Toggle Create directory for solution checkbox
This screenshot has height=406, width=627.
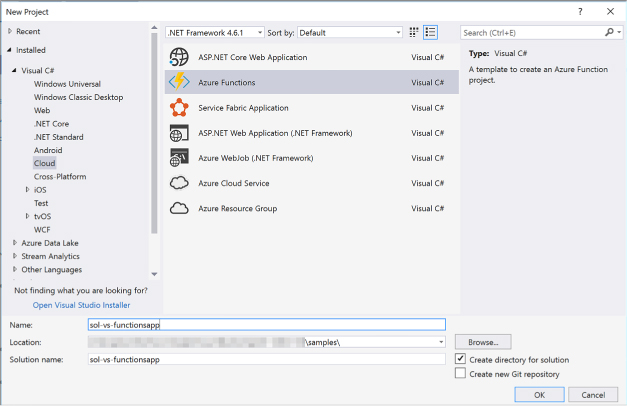pyautogui.click(x=460, y=359)
